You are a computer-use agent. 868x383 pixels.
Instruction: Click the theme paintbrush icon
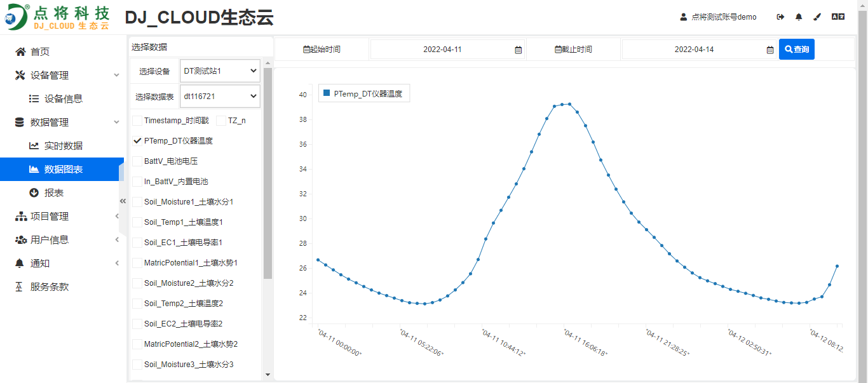pos(818,17)
